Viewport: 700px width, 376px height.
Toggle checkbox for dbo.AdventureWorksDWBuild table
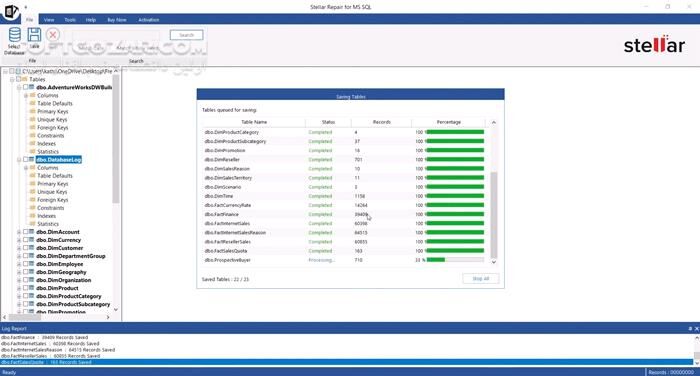[x=25, y=87]
